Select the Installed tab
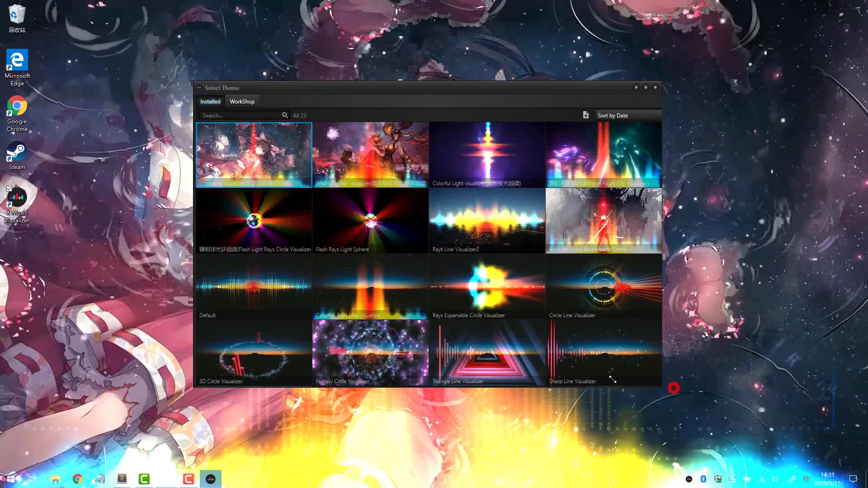The width and height of the screenshot is (868, 488). click(x=210, y=102)
